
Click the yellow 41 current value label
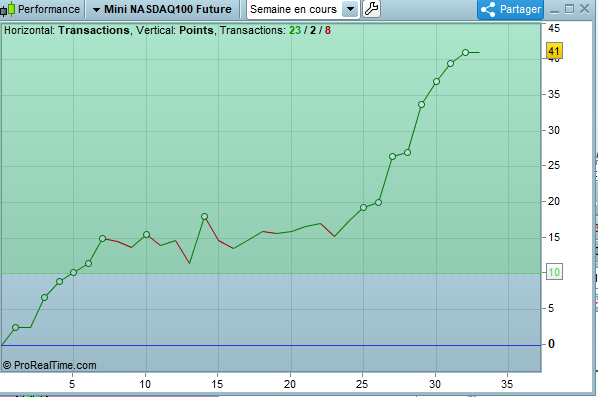point(554,51)
